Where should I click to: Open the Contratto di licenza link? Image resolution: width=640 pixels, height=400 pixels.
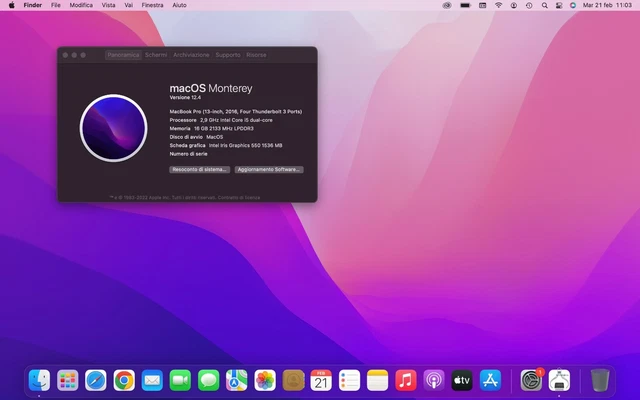point(239,198)
